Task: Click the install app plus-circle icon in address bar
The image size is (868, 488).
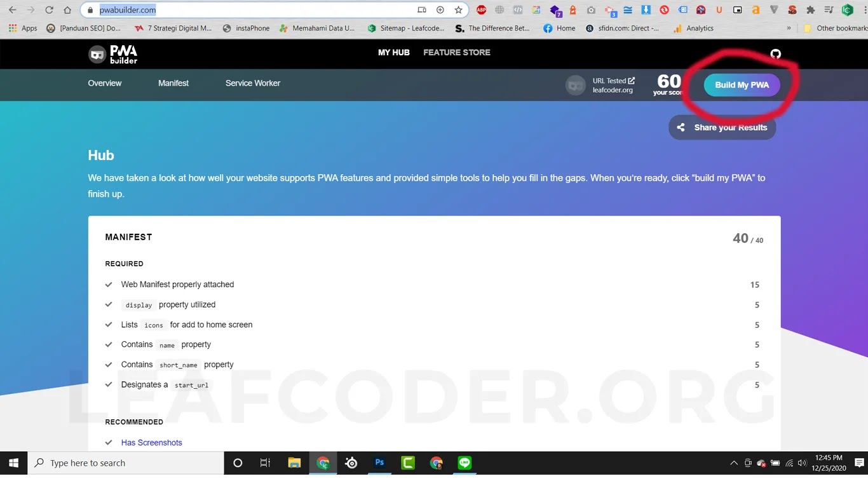Action: (x=440, y=10)
